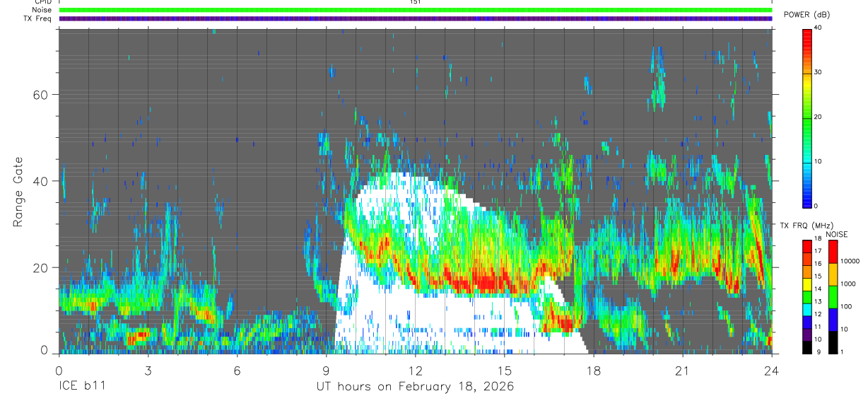Click the x-axis tick label 15

pyautogui.click(x=505, y=370)
